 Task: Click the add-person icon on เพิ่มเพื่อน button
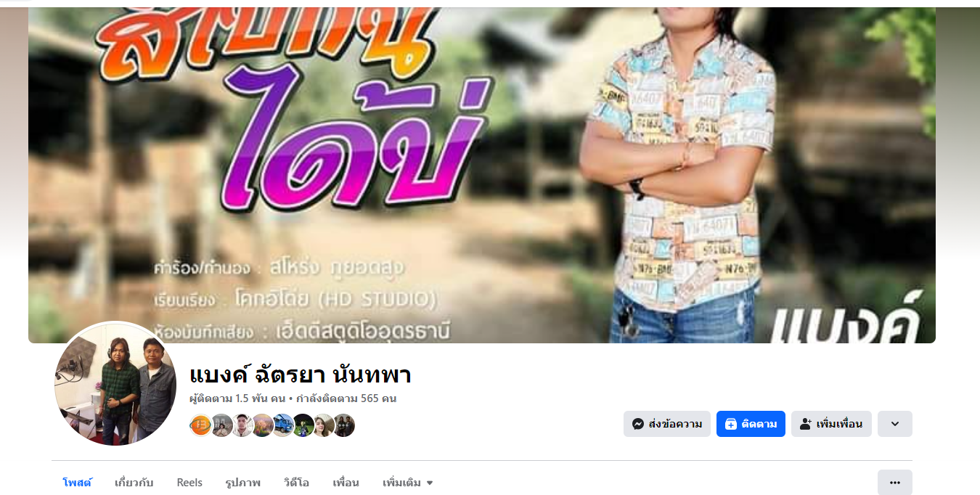[x=806, y=424]
